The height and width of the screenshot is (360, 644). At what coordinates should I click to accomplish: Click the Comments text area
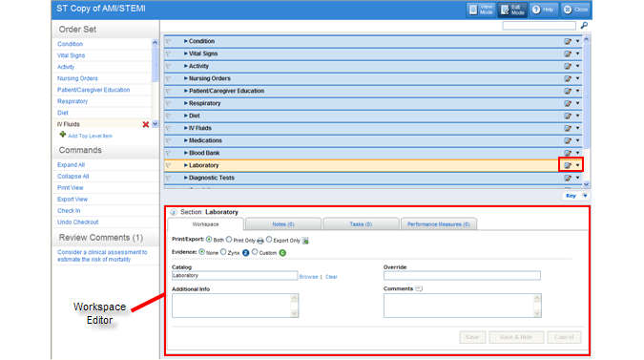(463, 306)
